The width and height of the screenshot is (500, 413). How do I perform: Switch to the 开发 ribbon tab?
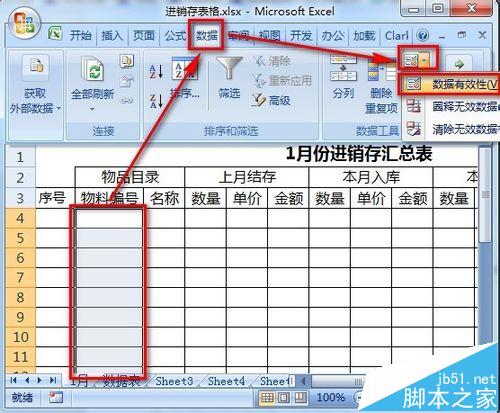(x=301, y=35)
